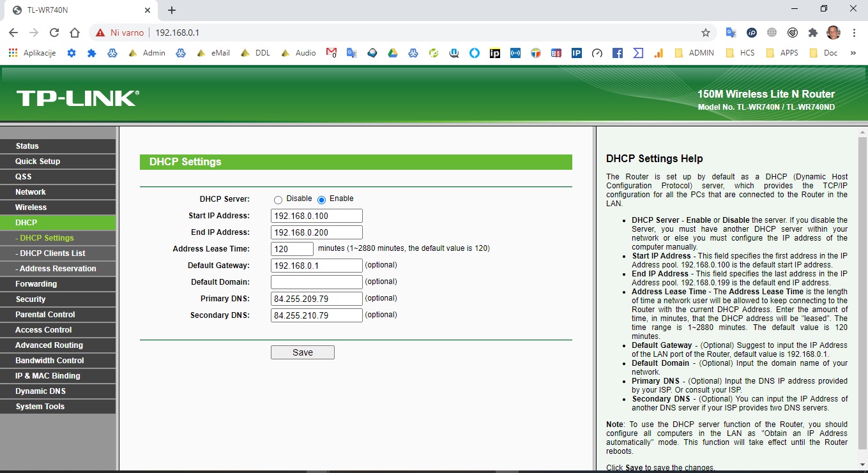Open Doc bookmarks folder
Screen dimensions: 868x473
[x=823, y=53]
